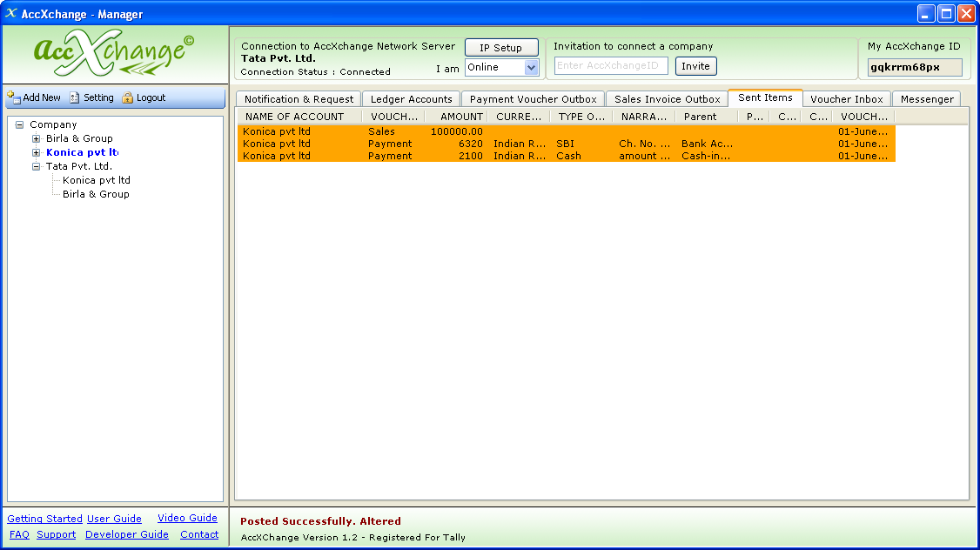Collapse the Tata Pvt. Ltd. node
The height and width of the screenshot is (550, 980).
click(37, 166)
